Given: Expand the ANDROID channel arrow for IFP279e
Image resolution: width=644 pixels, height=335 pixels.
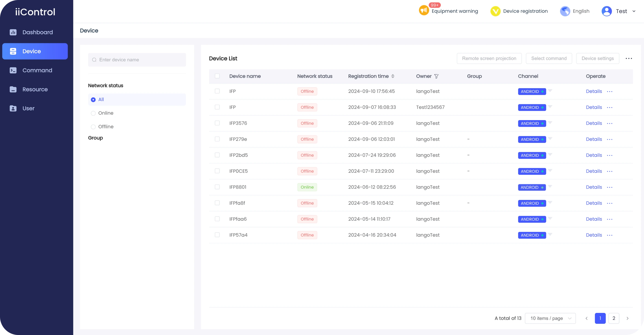Looking at the screenshot, I should click(550, 138).
